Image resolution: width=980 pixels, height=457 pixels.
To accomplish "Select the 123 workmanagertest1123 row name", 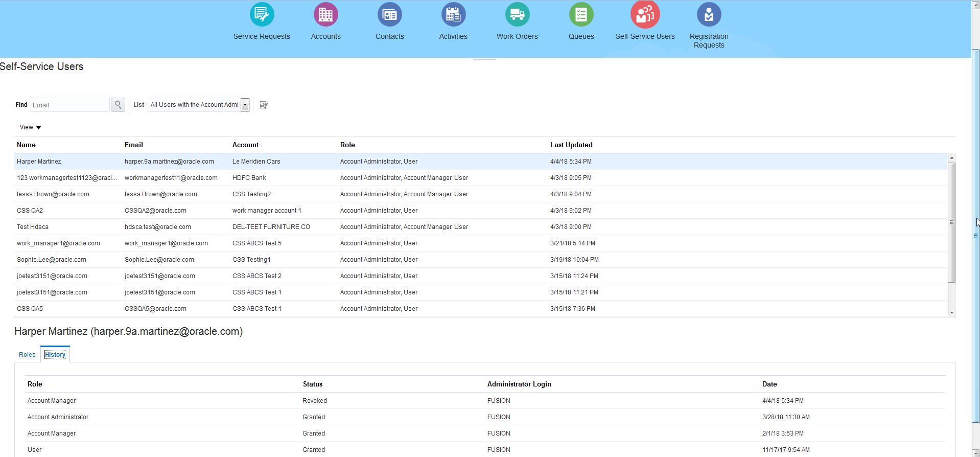I will [x=67, y=178].
